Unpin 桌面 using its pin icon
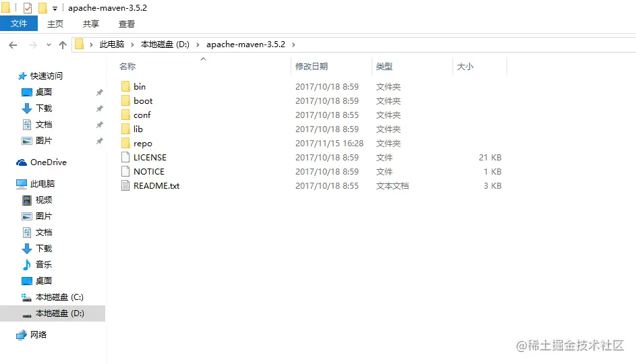This screenshot has width=636, height=364. [x=99, y=92]
